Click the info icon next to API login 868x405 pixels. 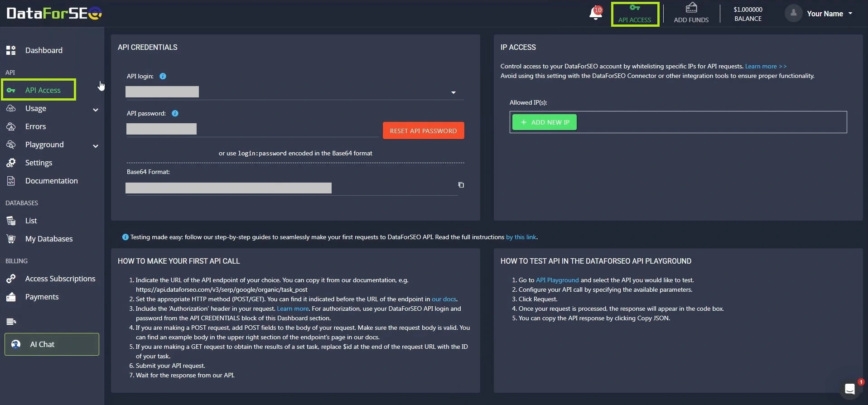pyautogui.click(x=163, y=76)
